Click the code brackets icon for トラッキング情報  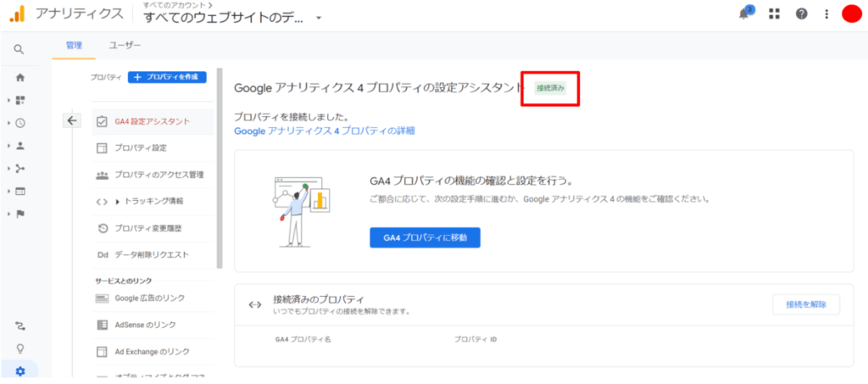click(x=102, y=202)
